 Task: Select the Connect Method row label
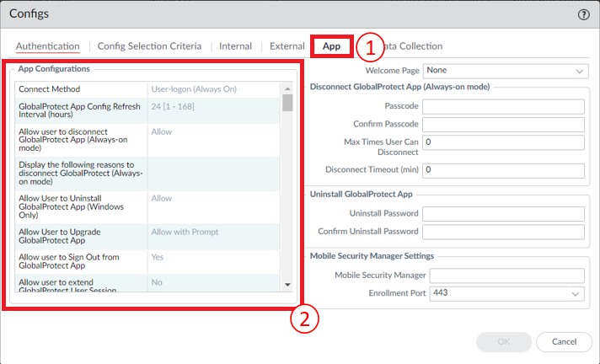(x=50, y=89)
